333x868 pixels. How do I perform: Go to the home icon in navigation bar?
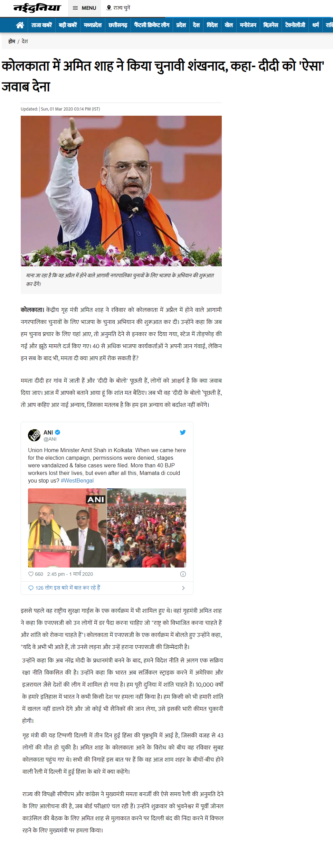(20, 25)
